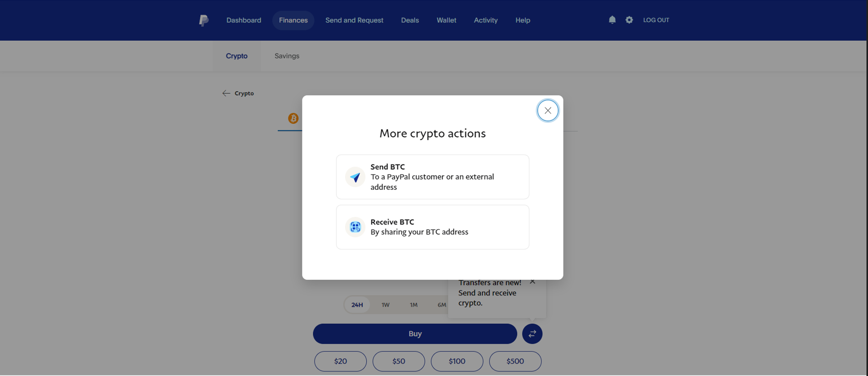
Task: Select the Receive BTC option card
Action: [433, 227]
